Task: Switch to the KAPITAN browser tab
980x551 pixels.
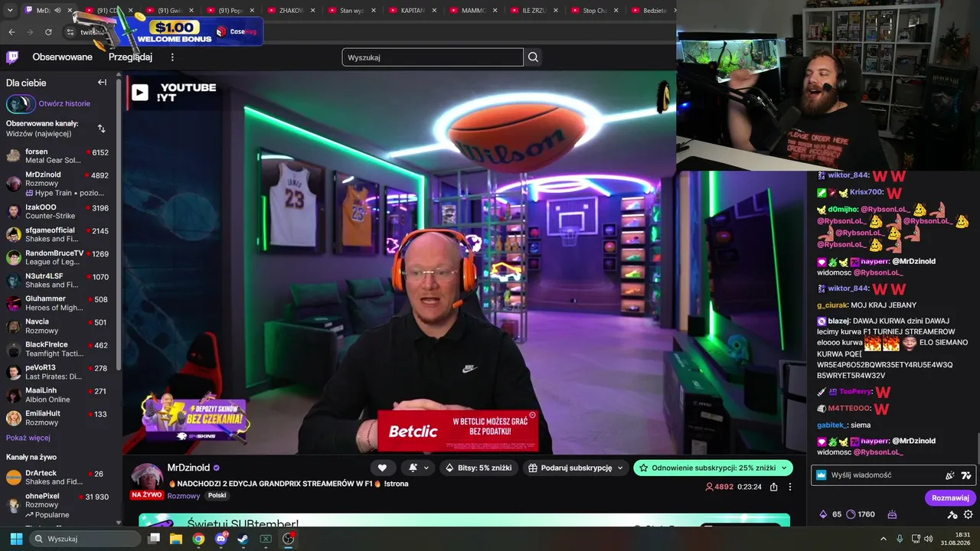Action: (413, 11)
